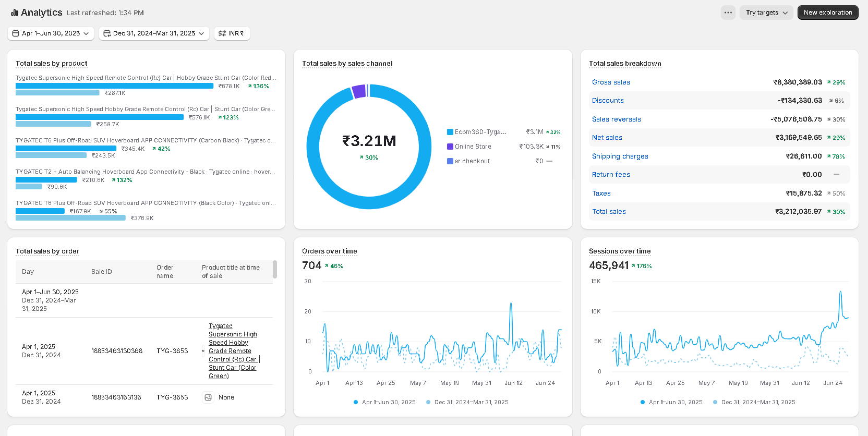Click the Tygatec Supersonic Color Green product link
This screenshot has width=868, height=436.
point(233,351)
